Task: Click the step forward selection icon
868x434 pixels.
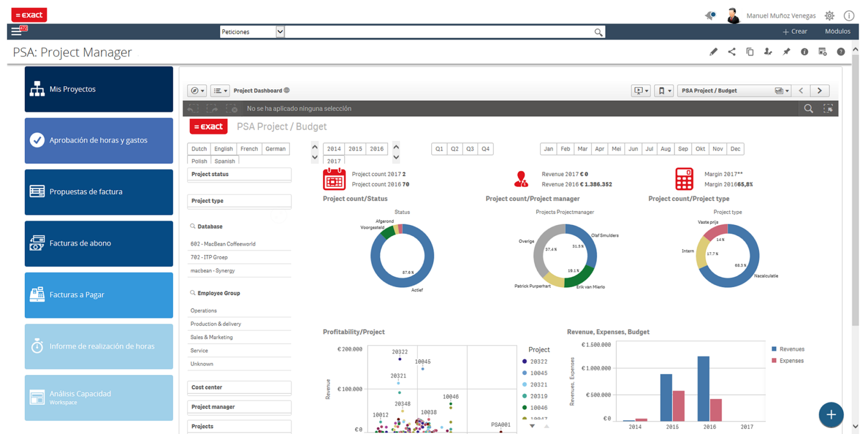Action: 212,109
